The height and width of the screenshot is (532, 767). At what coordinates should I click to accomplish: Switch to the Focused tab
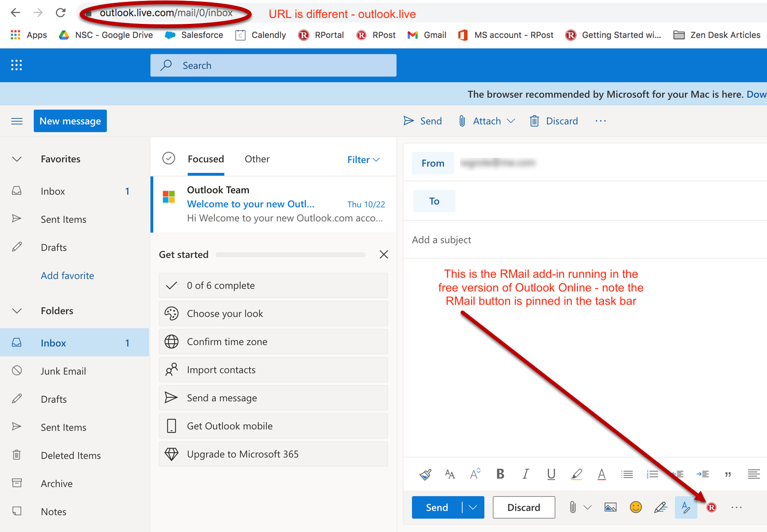206,159
